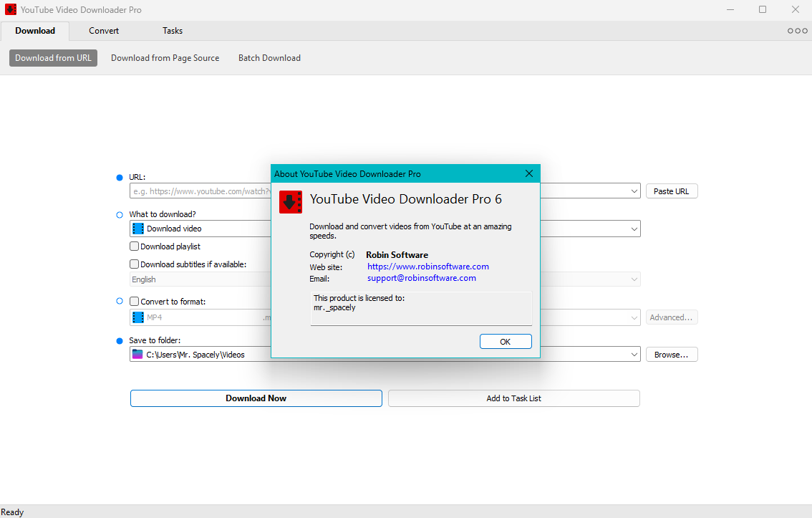Click the support email link
The width and height of the screenshot is (812, 518).
tap(422, 278)
